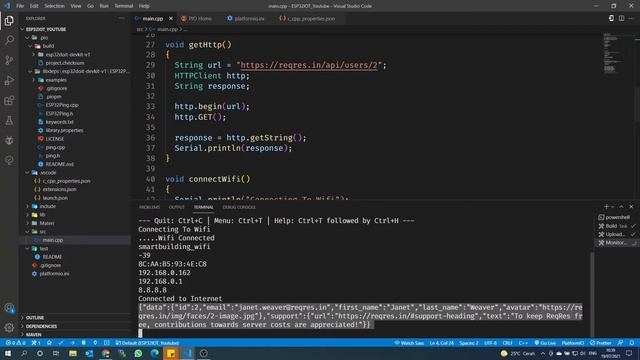Switch to Debug Console panel tab
Viewport: 640px width, 360px height.
(x=239, y=207)
